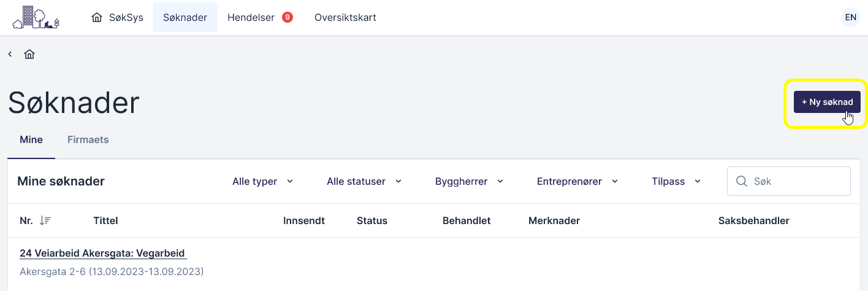Open the Tilpass dropdown menu
This screenshot has width=868, height=291.
coord(676,181)
